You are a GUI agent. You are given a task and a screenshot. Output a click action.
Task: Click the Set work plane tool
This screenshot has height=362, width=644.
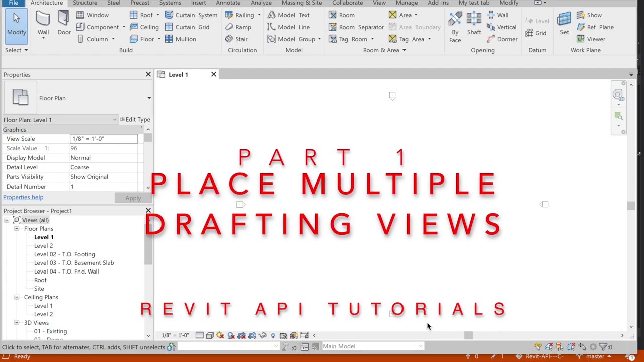point(564,24)
